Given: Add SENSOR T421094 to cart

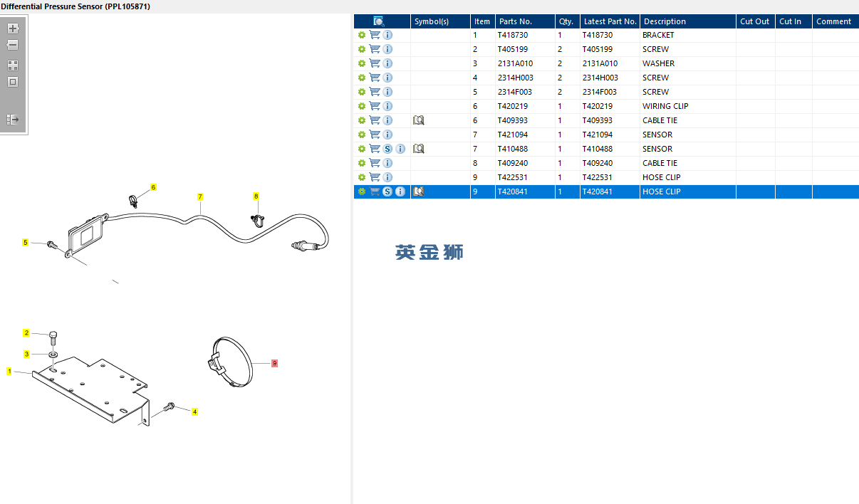Looking at the screenshot, I should [375, 135].
